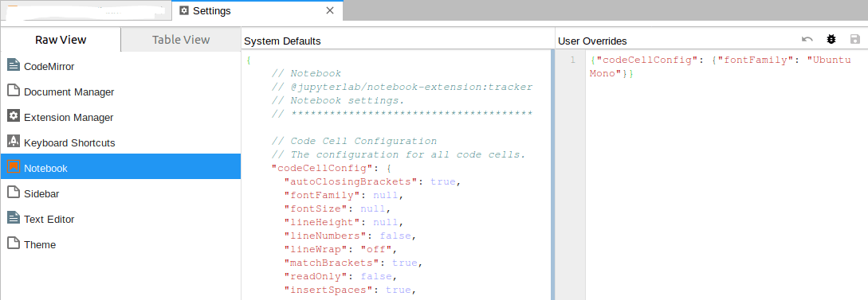Click the "fontSize" line

(x=337, y=208)
